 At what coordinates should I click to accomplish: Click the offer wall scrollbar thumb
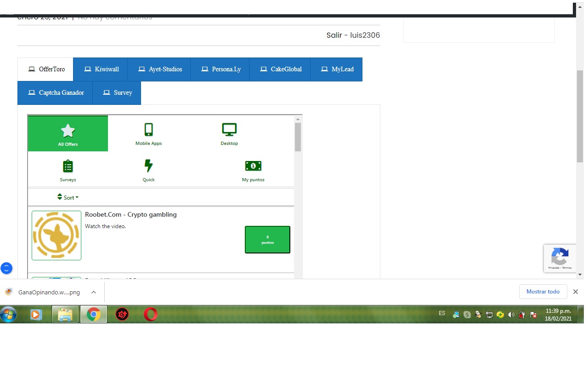298,137
